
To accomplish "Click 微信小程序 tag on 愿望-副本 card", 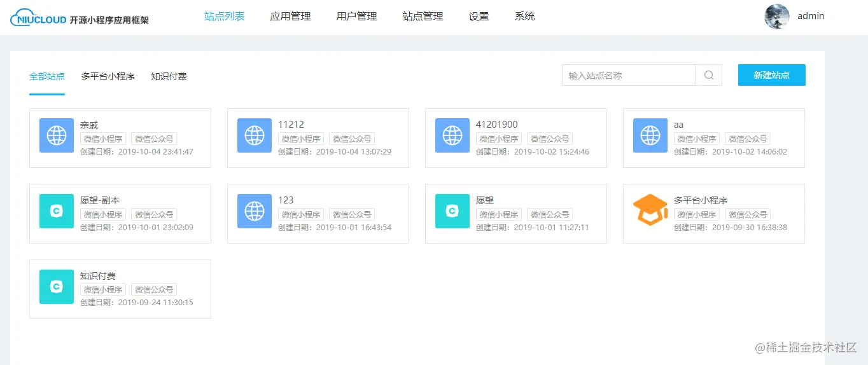I will (103, 214).
